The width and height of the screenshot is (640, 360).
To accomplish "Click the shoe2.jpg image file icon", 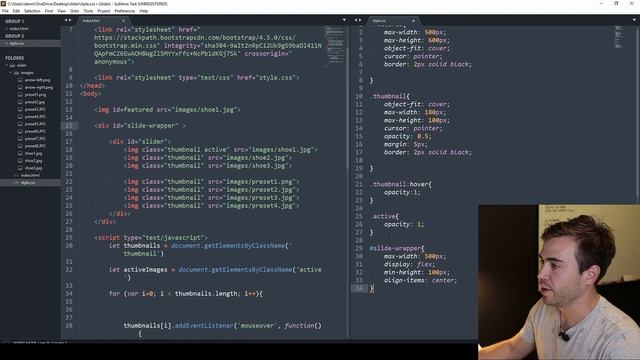I will coord(20,161).
